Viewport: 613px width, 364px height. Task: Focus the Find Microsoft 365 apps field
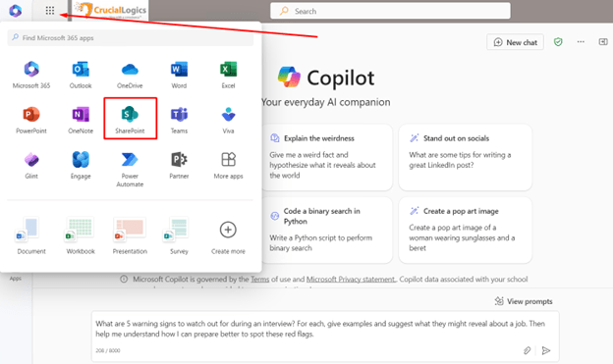(131, 38)
